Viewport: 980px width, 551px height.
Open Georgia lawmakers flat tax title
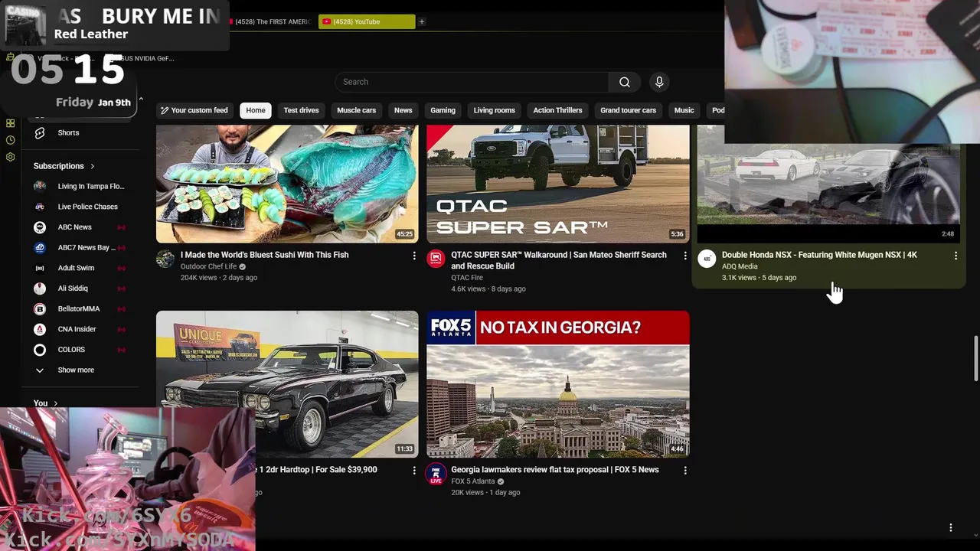pos(555,470)
